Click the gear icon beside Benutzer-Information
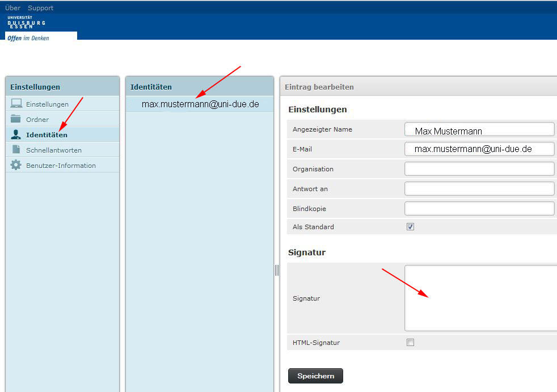 [16, 165]
